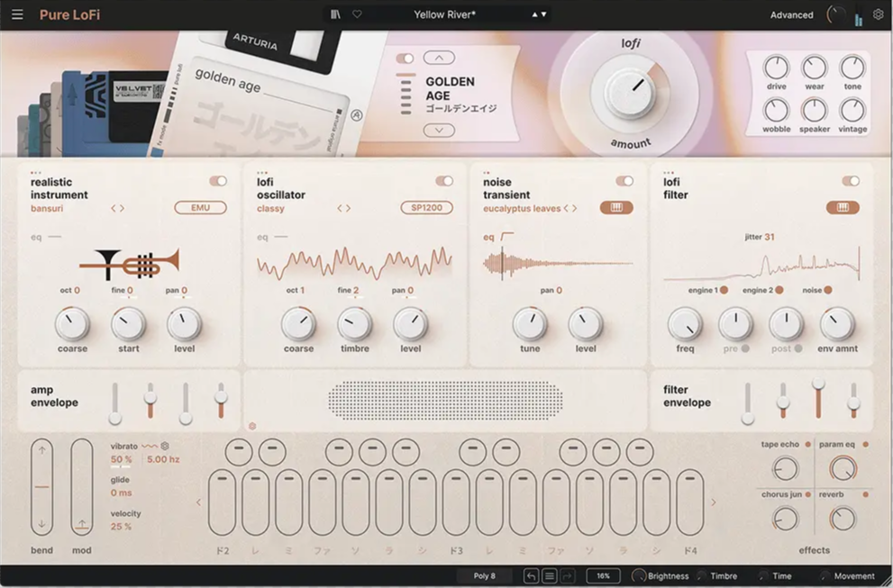This screenshot has width=893, height=588.
Task: Click the EMU badge in realistic instrument
Action: click(x=200, y=207)
